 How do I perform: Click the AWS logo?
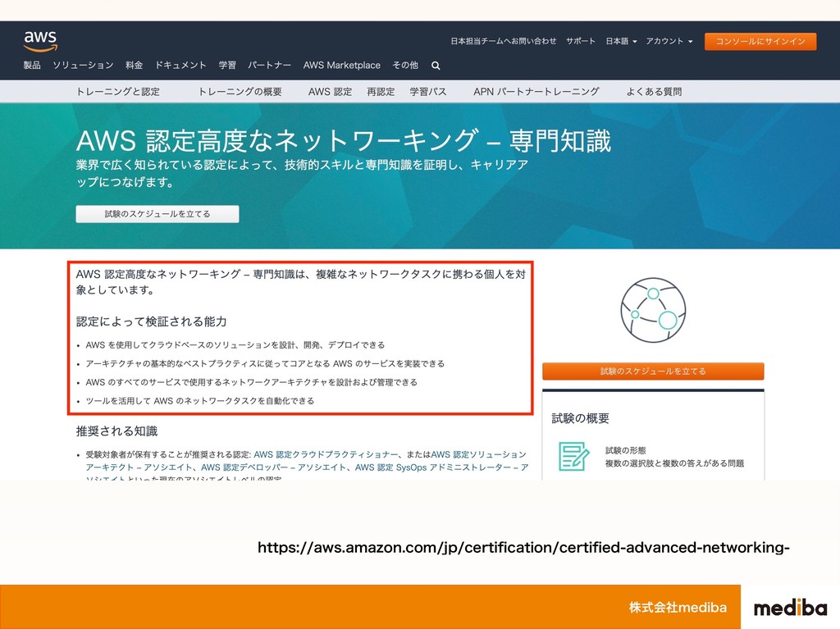click(x=40, y=41)
